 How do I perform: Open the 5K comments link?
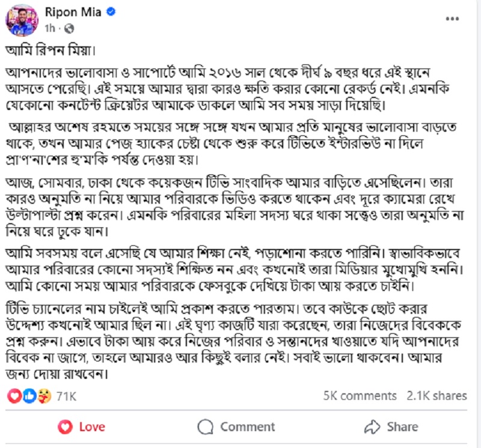coord(360,396)
